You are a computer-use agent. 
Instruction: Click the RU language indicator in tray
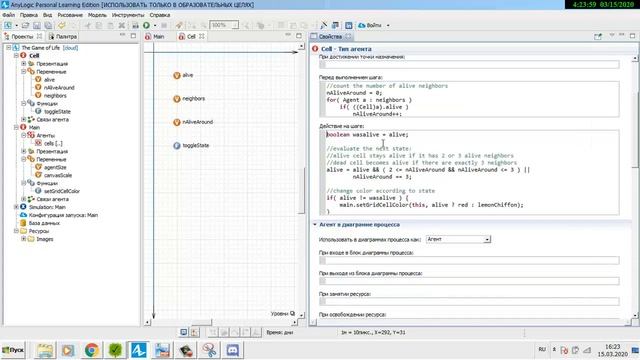pyautogui.click(x=542, y=349)
